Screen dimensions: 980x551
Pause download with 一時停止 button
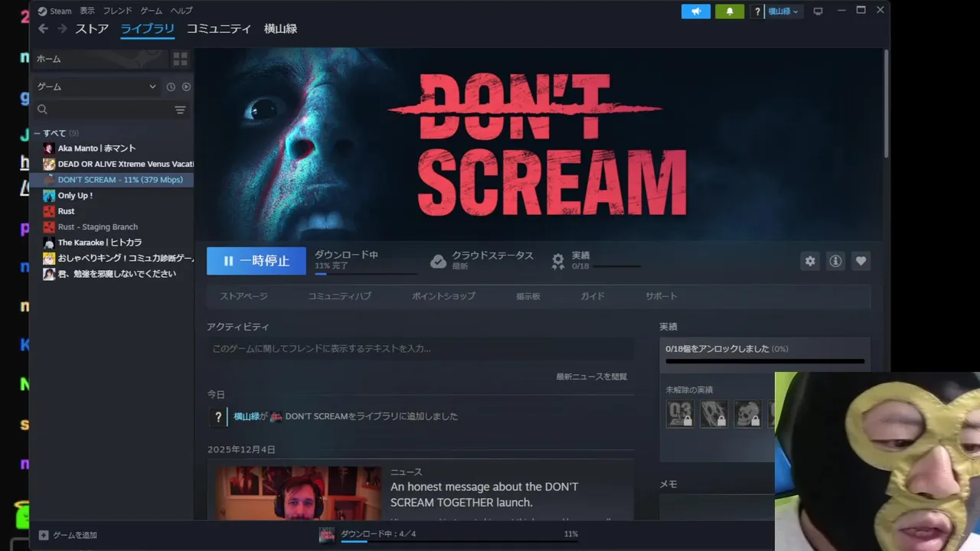[256, 261]
